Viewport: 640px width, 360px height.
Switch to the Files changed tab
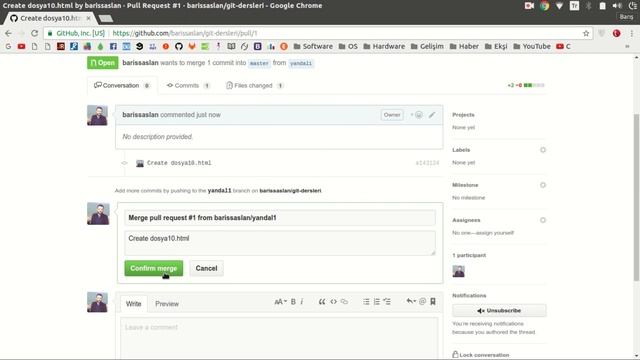click(x=254, y=85)
